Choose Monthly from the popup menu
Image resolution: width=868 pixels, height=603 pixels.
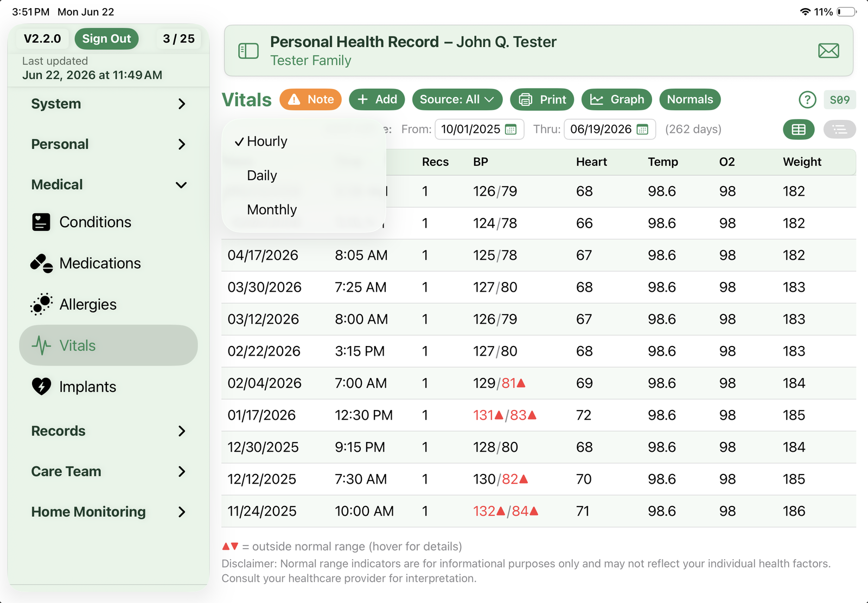[304, 210]
